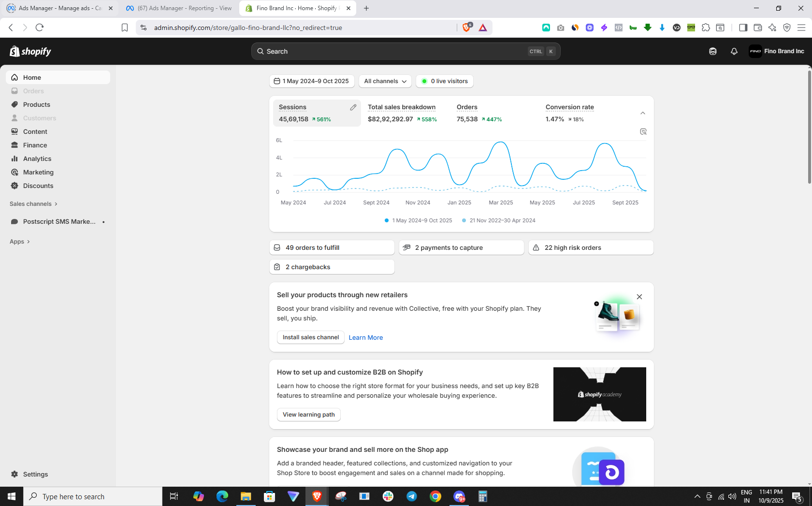Open Shopify logo home link
Screen dimensions: 812x506
pos(30,51)
